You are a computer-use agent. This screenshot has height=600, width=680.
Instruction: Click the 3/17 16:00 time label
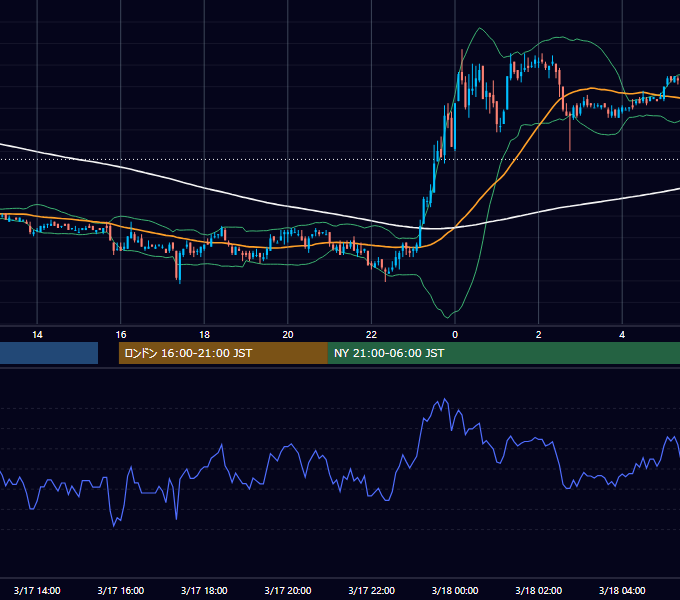(x=121, y=590)
